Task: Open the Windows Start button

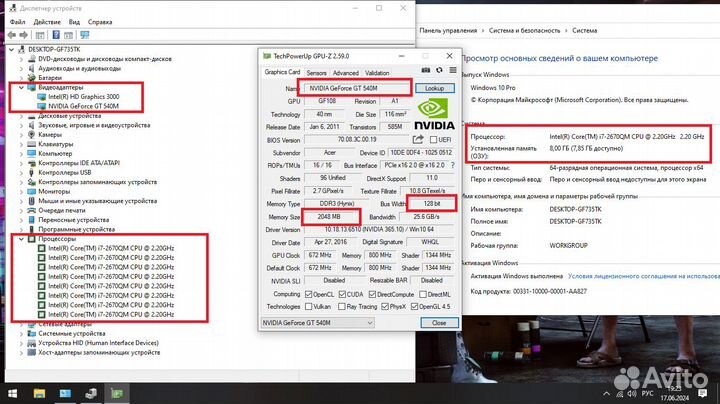Action: coord(12,393)
